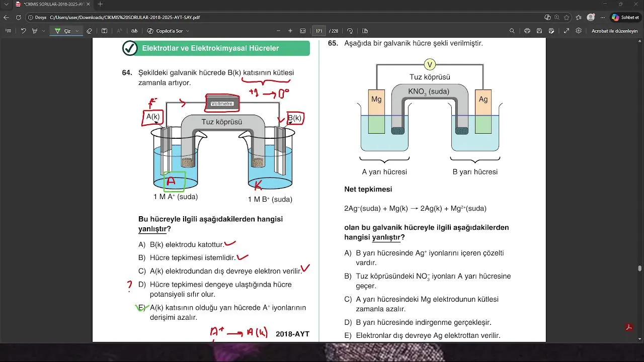
Task: Click the 'A yarı hücresi' label
Action: coord(384,172)
